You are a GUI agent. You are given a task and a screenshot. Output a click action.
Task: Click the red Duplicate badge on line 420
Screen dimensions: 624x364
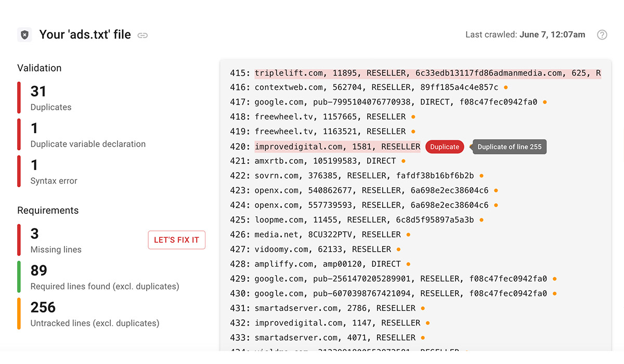point(445,147)
